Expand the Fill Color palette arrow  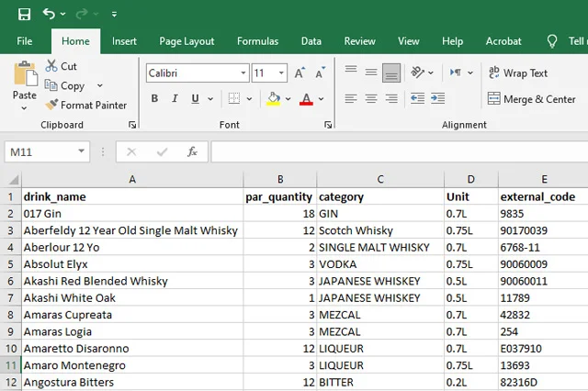[x=288, y=99]
